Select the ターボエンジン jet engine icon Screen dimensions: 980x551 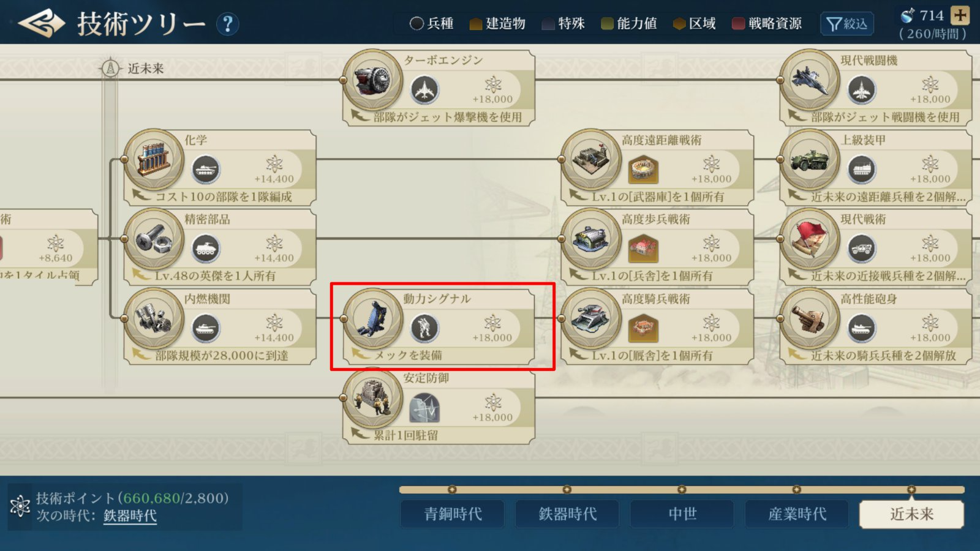(x=372, y=80)
